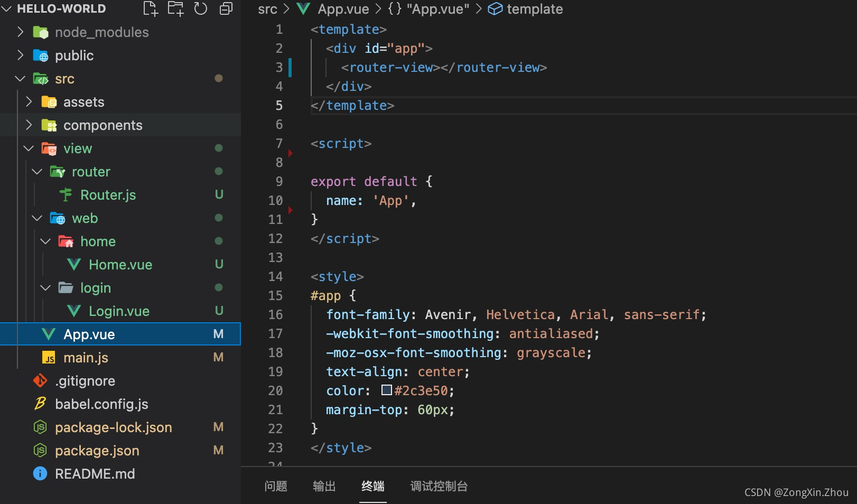Switch to the 输出 panel tab
This screenshot has height=504, width=857.
point(324,486)
